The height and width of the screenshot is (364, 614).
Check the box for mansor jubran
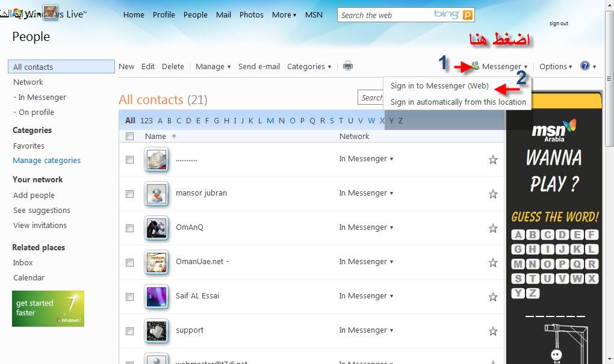coord(129,194)
